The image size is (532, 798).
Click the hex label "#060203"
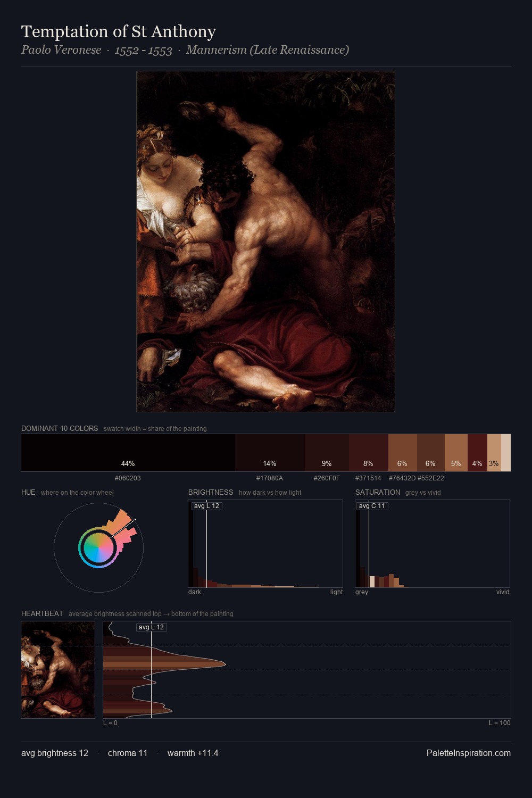click(128, 478)
